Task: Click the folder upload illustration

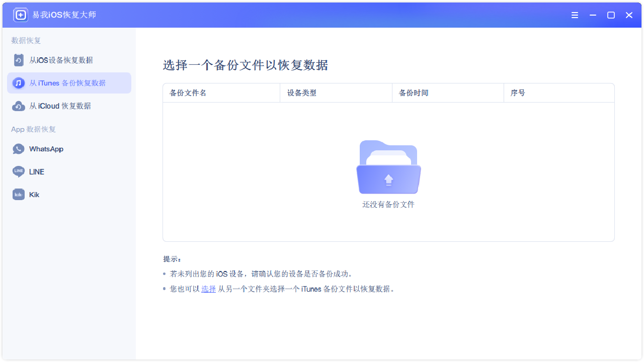Action: click(388, 167)
